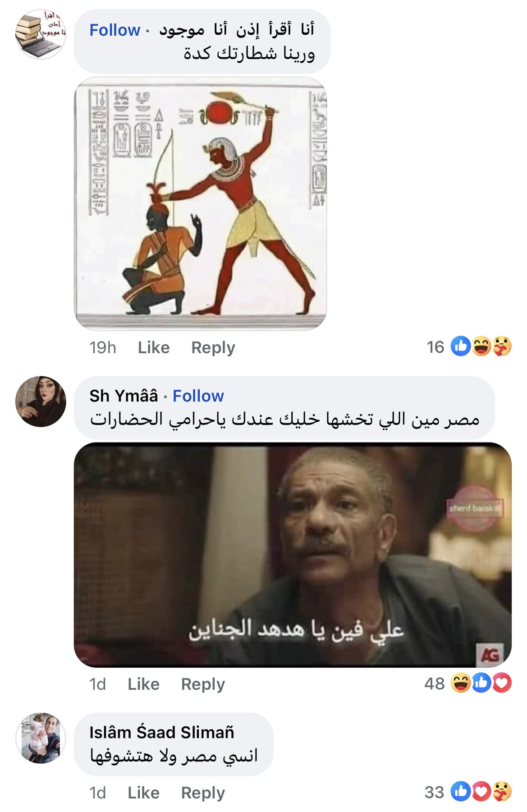Open the book-stack profile picture on first comment
This screenshot has width=527, height=812.
pos(41,34)
